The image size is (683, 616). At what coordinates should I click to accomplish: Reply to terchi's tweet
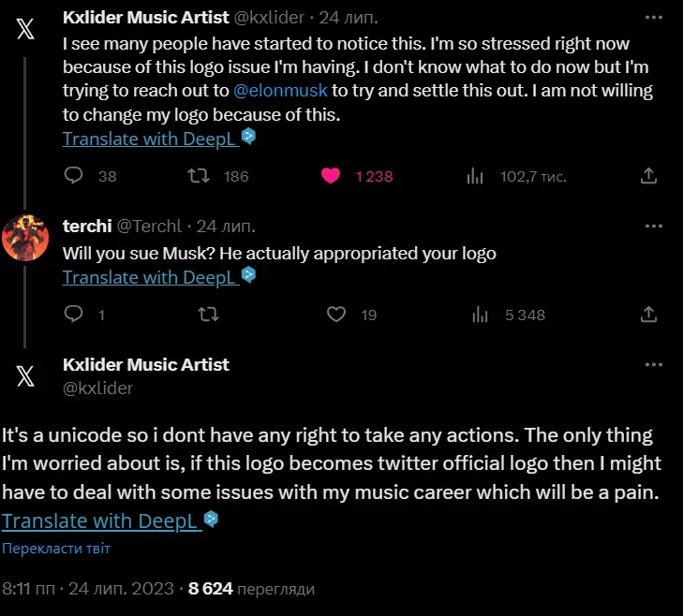pyautogui.click(x=75, y=315)
